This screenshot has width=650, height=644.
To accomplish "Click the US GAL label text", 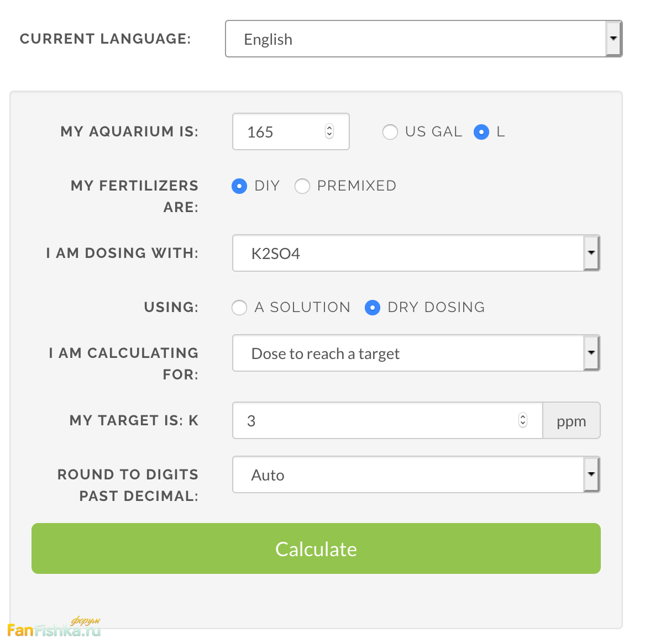I will pyautogui.click(x=433, y=132).
